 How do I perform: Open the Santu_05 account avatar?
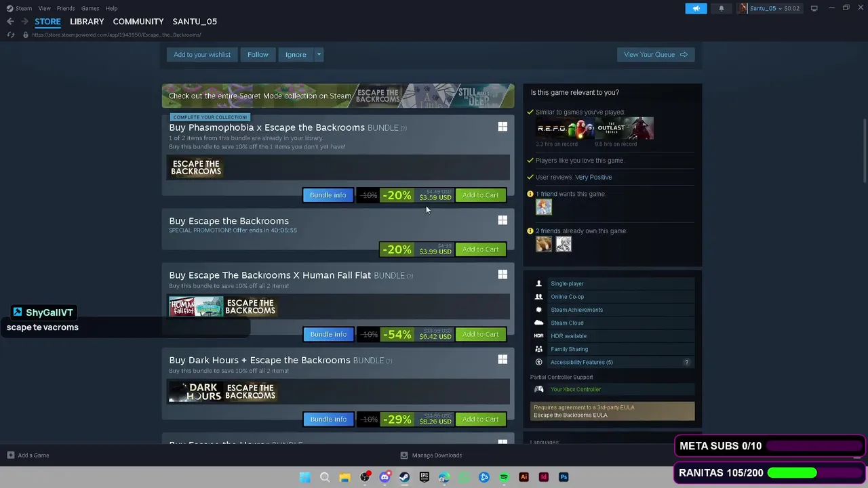pyautogui.click(x=743, y=8)
